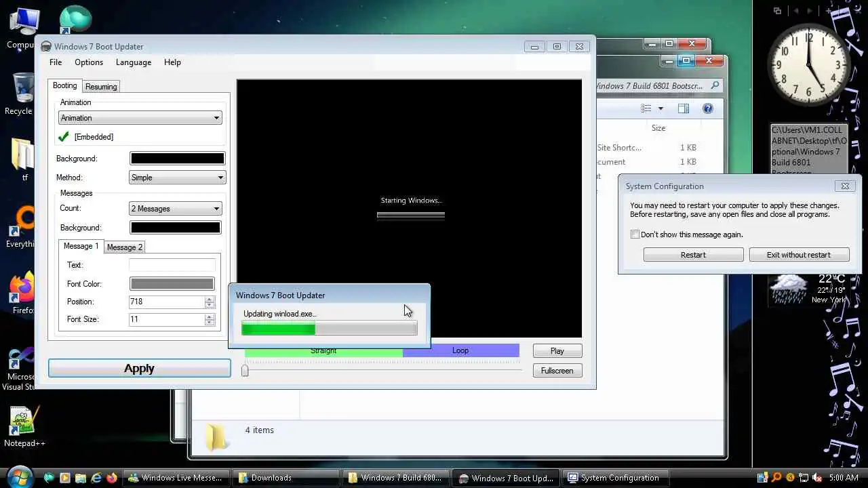Switch to Windows Live Messenger taskbar button
Image resolution: width=868 pixels, height=488 pixels.
[176, 478]
